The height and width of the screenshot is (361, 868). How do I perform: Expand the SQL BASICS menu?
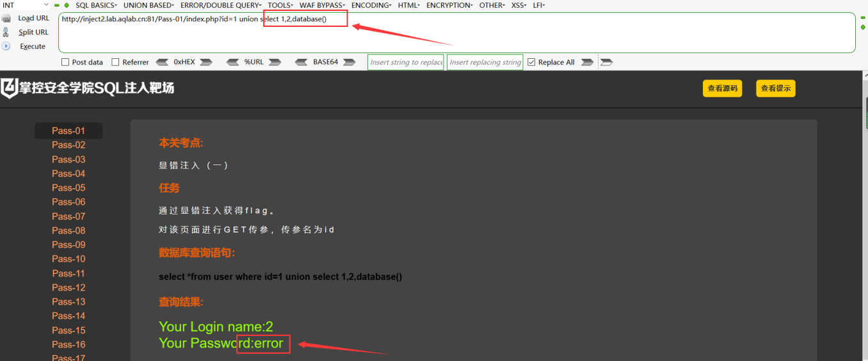[96, 5]
